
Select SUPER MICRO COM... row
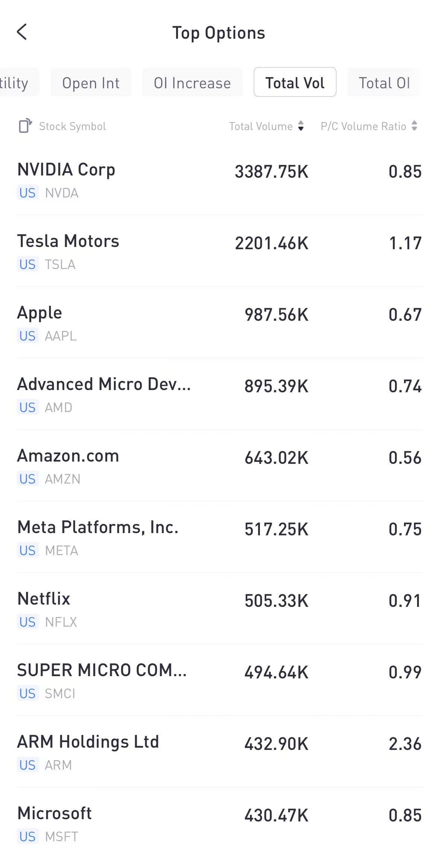point(220,680)
